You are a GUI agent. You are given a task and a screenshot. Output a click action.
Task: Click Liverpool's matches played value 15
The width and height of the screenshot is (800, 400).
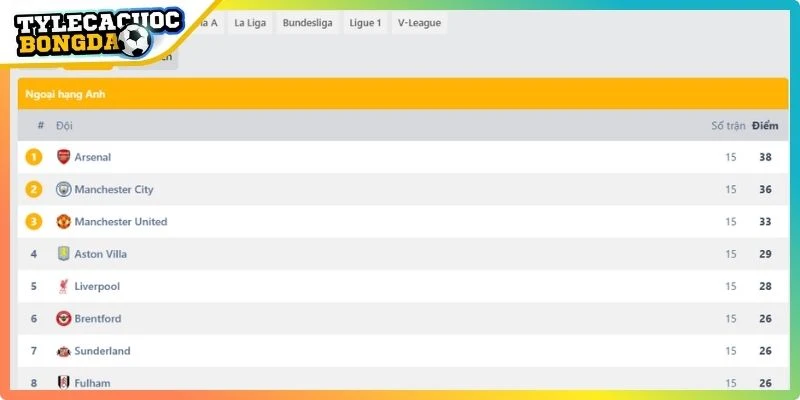pyautogui.click(x=731, y=286)
